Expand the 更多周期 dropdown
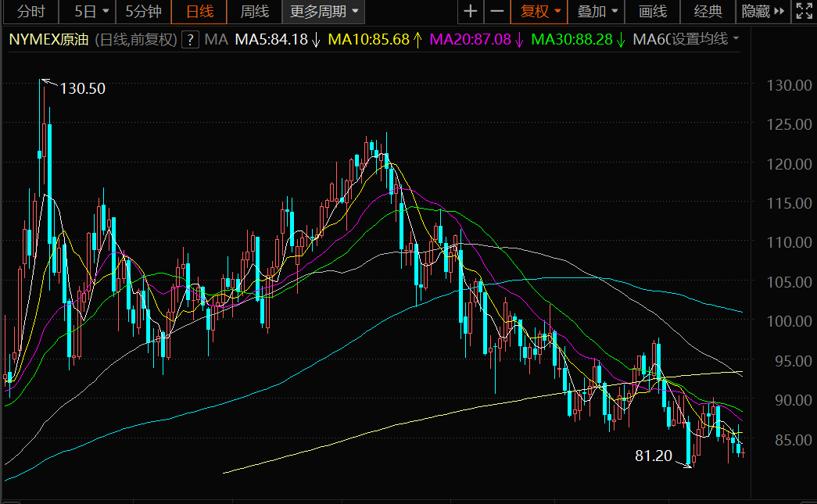 coord(324,12)
